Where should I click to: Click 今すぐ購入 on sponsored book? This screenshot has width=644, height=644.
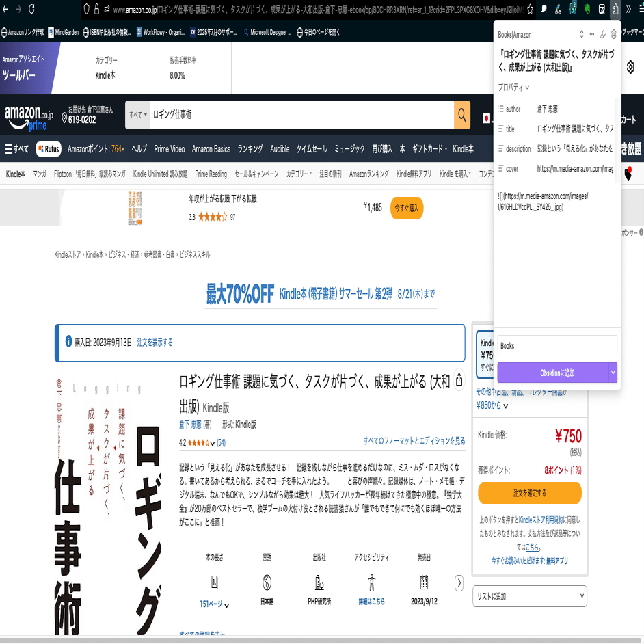pyautogui.click(x=407, y=209)
